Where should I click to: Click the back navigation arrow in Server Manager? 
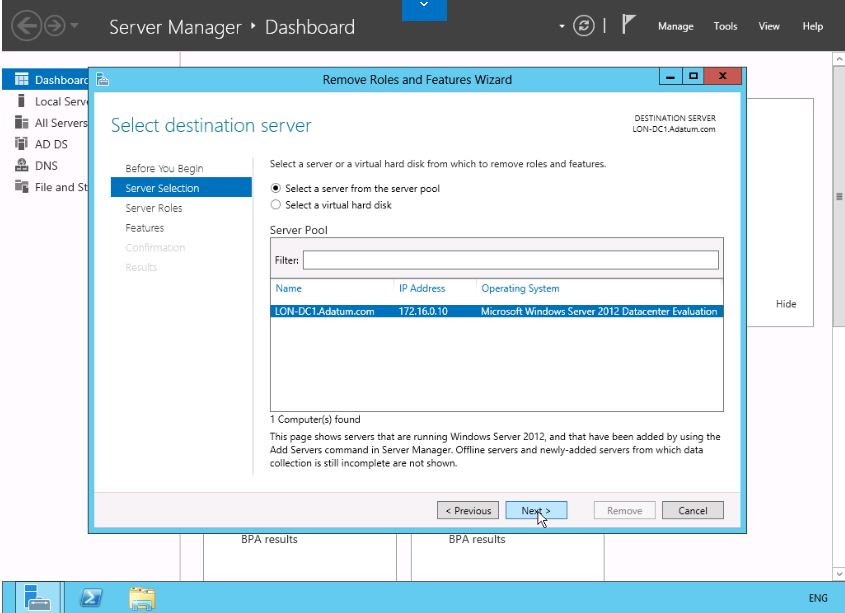click(x=26, y=26)
